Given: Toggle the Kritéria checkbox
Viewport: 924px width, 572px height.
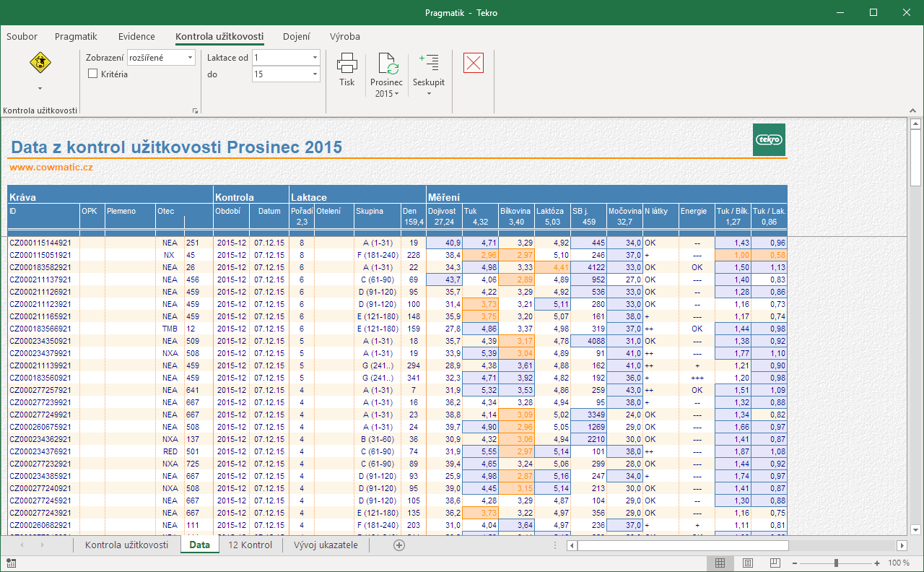Looking at the screenshot, I should 92,74.
